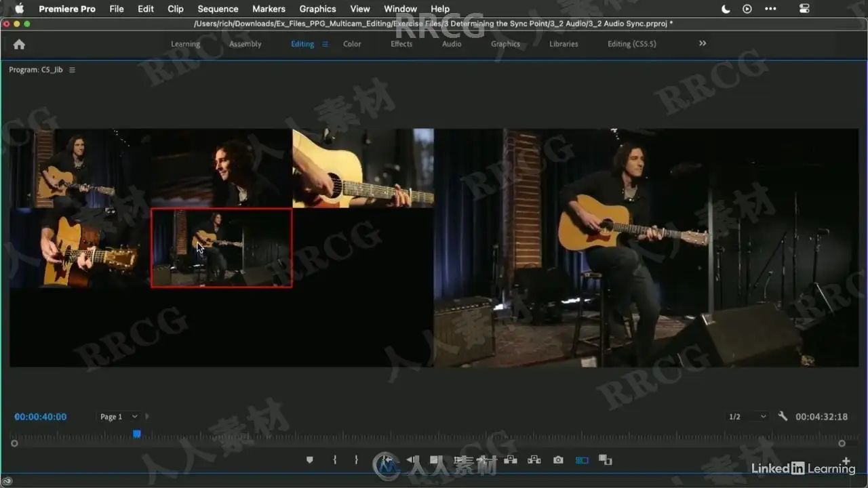Viewport: 868px width, 488px height.
Task: Open the Help menu
Action: click(x=440, y=9)
